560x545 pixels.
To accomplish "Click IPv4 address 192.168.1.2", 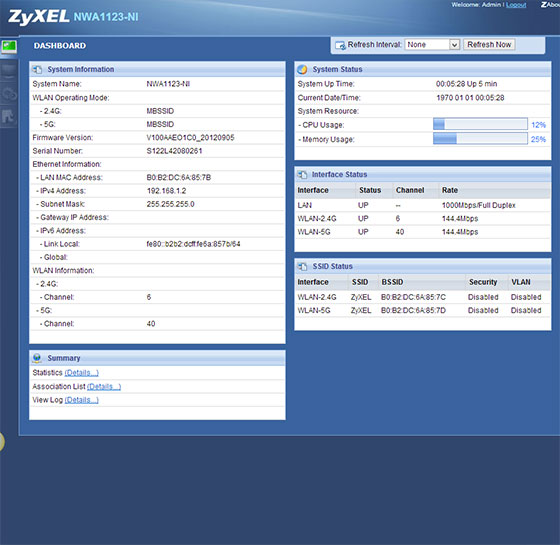I will [x=166, y=191].
